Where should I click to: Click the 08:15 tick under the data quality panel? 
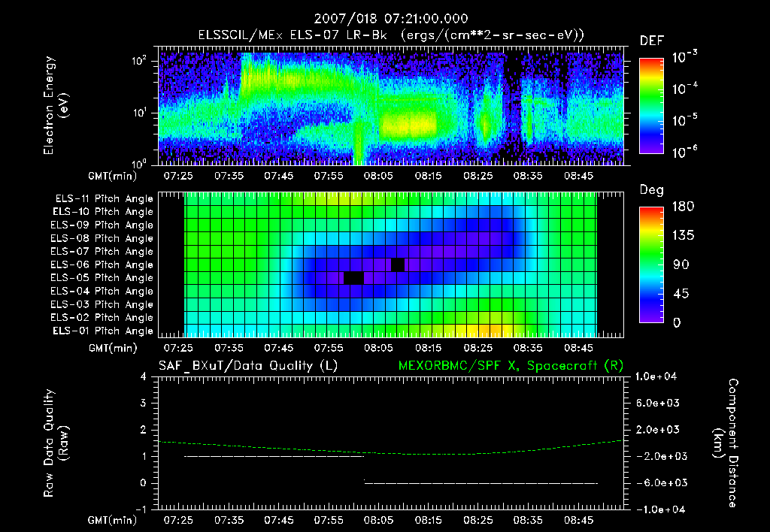click(428, 520)
